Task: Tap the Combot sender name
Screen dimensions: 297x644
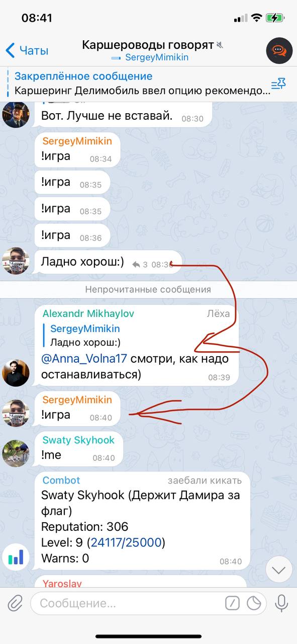Action: pyautogui.click(x=61, y=480)
